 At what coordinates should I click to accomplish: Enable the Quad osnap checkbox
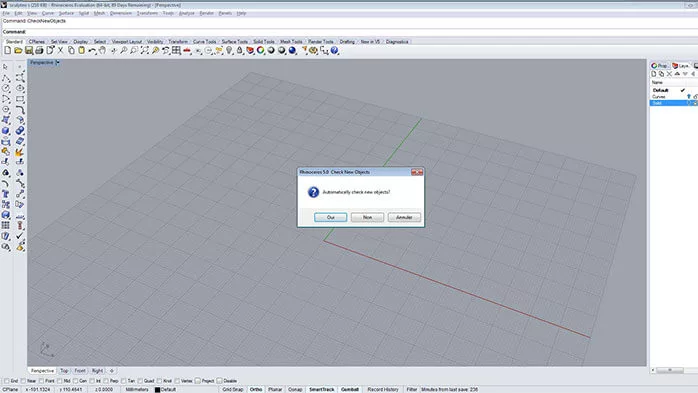pyautogui.click(x=140, y=381)
